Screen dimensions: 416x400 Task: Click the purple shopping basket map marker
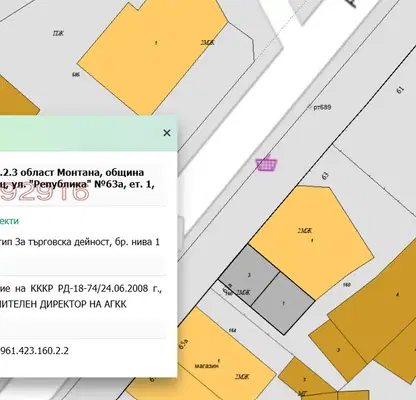266,164
